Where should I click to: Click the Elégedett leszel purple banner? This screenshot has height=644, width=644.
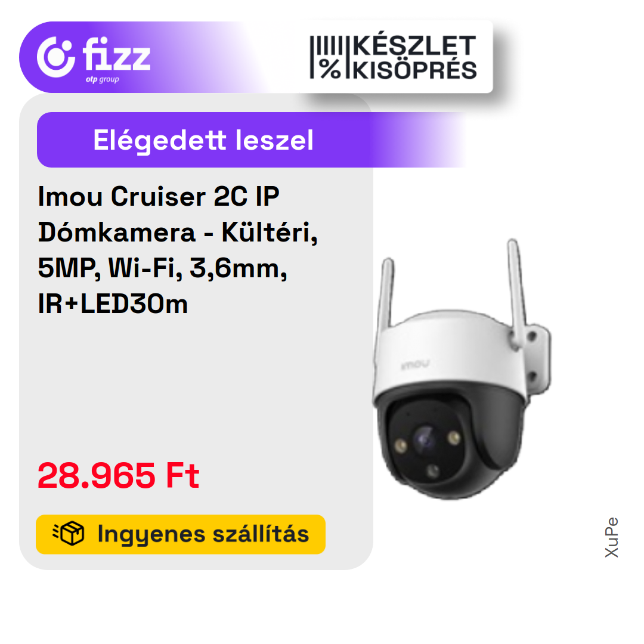tap(253, 140)
